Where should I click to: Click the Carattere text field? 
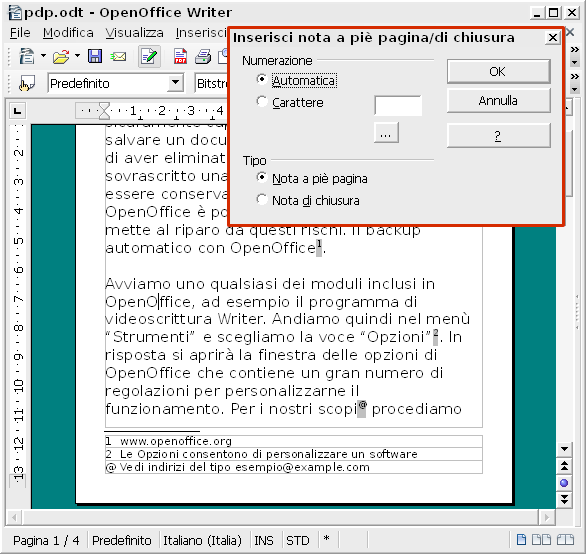tap(398, 105)
